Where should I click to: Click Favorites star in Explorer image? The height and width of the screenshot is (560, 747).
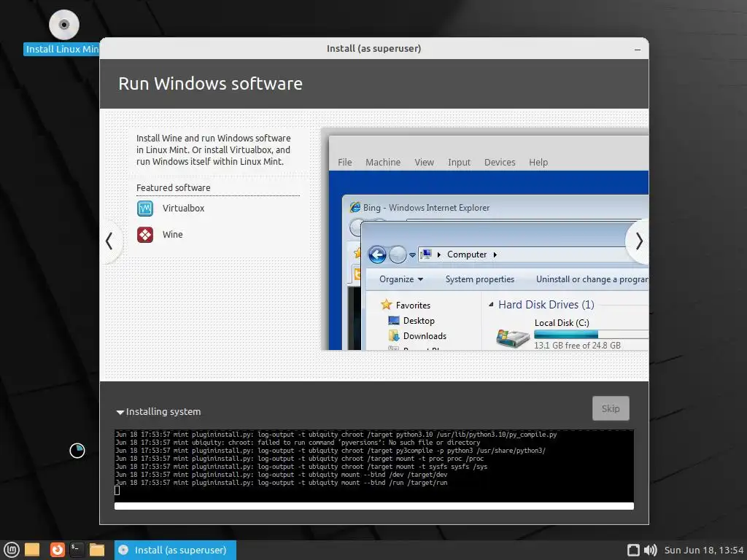(x=387, y=305)
